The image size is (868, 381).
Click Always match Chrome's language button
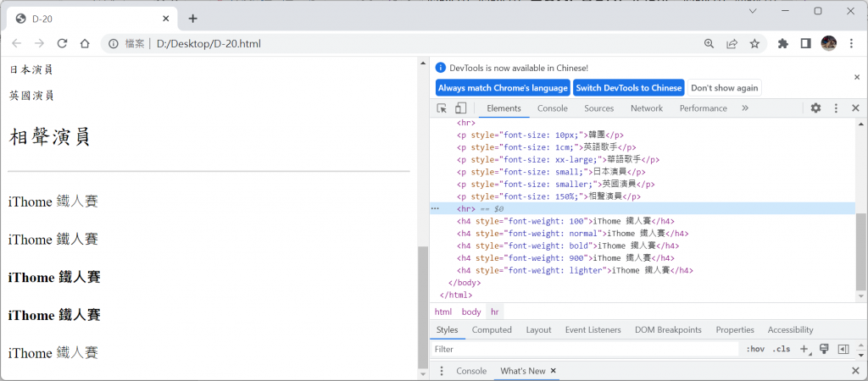tap(504, 88)
